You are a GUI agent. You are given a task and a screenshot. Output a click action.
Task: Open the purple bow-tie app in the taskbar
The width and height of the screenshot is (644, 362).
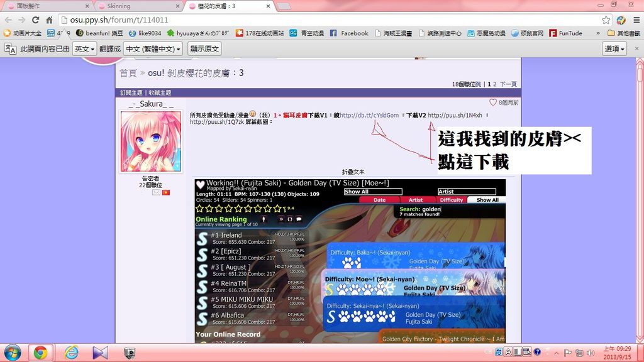click(x=100, y=353)
